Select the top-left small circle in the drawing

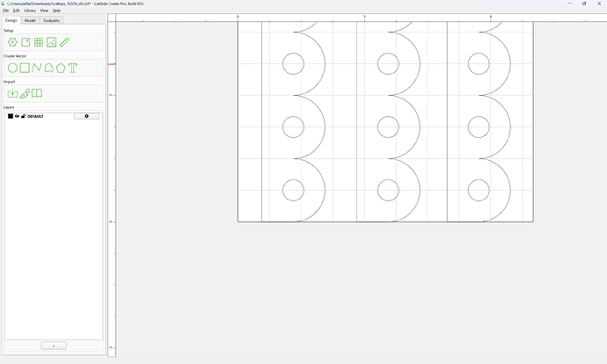[293, 64]
